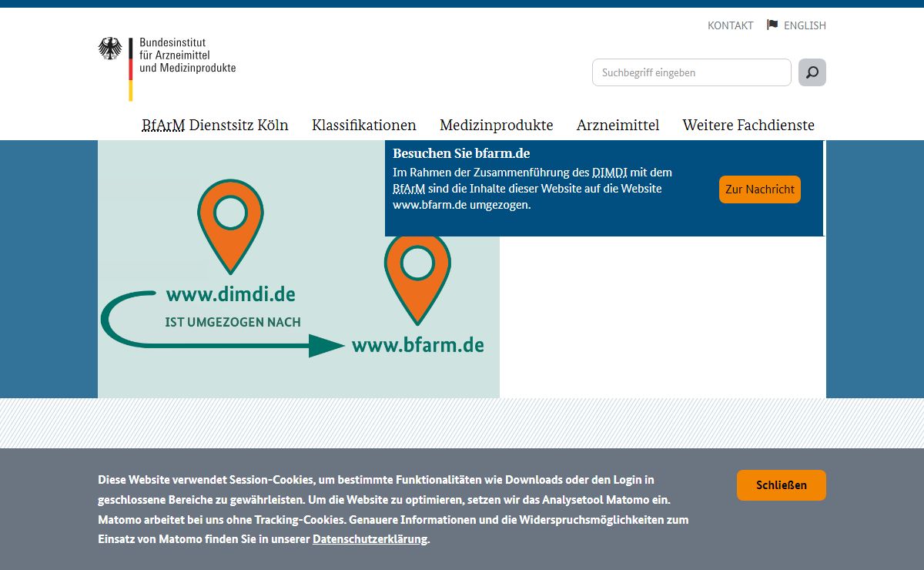The image size is (924, 570).
Task: Open the KONTAKT link
Action: coord(730,25)
